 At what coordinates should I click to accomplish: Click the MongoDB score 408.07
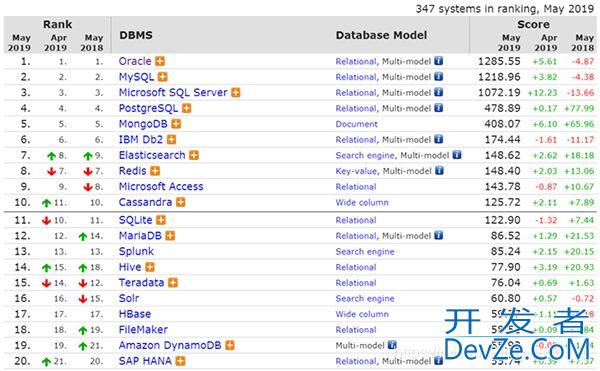[502, 124]
